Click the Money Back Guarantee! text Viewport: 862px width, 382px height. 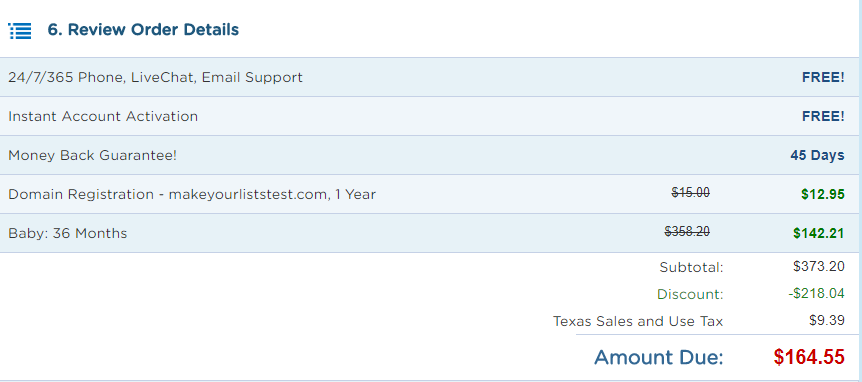tap(92, 156)
